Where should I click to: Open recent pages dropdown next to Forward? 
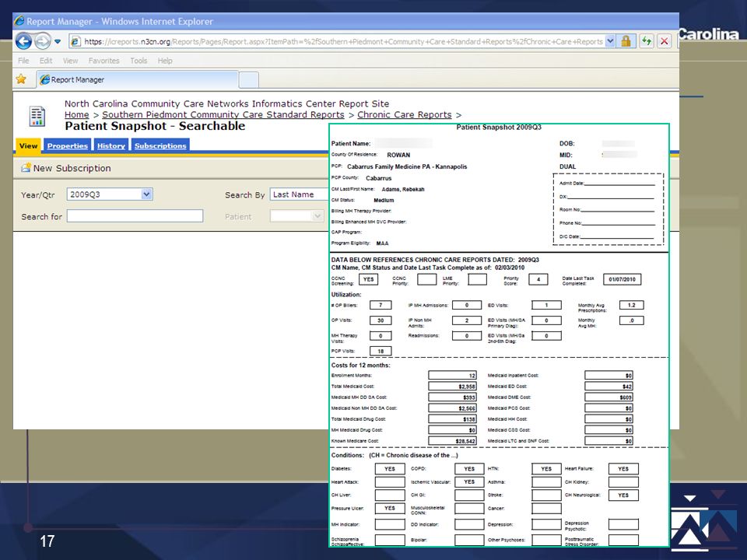coord(58,41)
